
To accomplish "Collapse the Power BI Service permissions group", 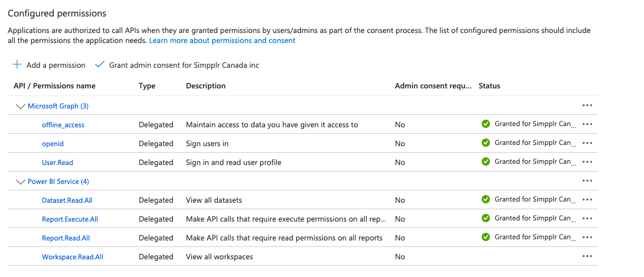I will [21, 182].
